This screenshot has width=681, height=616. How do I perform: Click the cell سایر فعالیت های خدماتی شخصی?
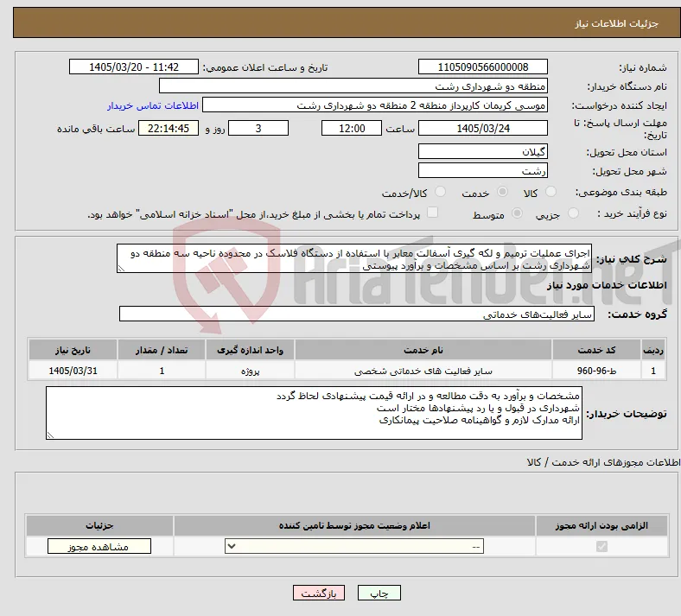point(423,371)
